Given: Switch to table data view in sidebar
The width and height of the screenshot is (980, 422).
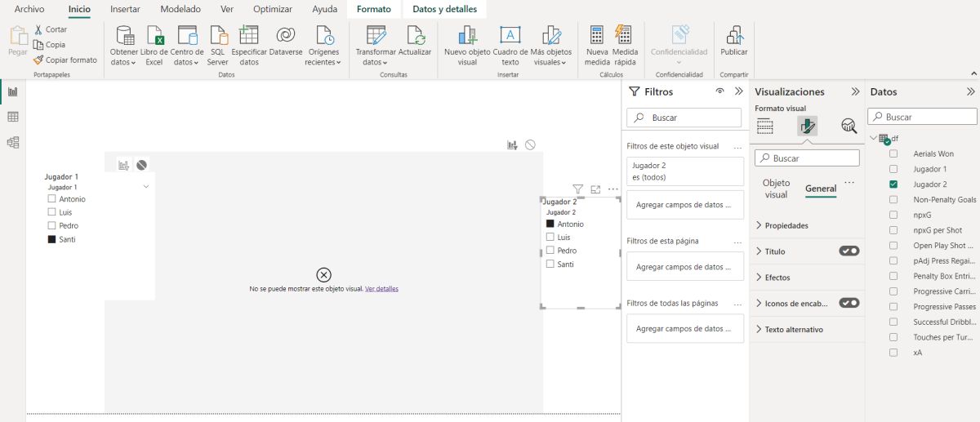Looking at the screenshot, I should [x=13, y=117].
